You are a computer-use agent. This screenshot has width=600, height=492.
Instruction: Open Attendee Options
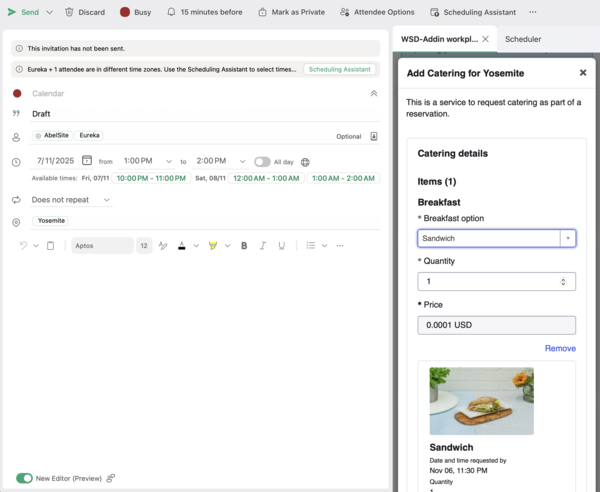pos(377,12)
